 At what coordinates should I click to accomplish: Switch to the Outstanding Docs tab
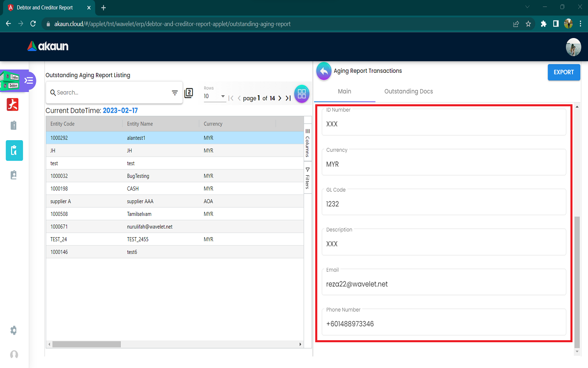click(408, 92)
